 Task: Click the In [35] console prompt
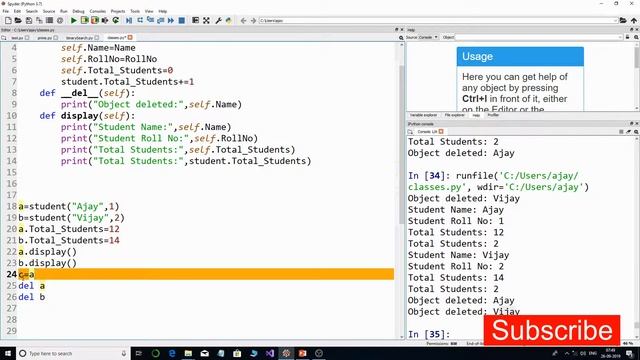coord(429,334)
